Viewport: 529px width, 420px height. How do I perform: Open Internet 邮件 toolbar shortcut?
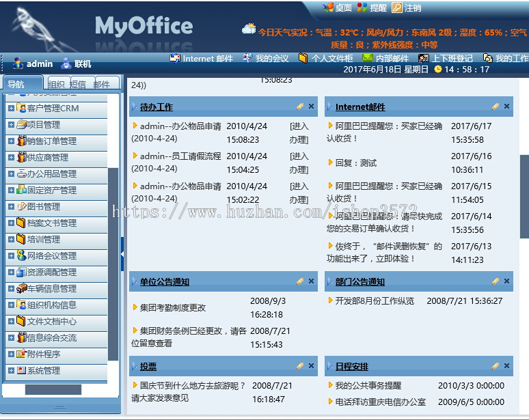202,58
